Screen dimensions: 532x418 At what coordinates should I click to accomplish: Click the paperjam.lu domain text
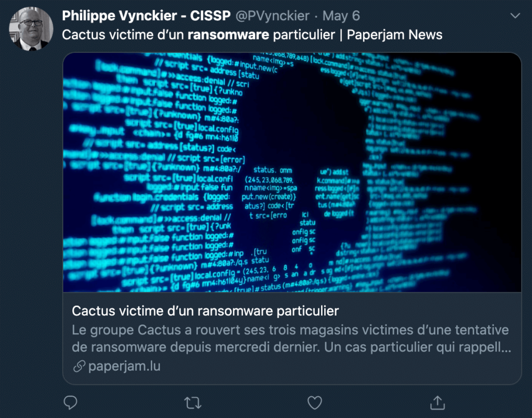click(124, 366)
